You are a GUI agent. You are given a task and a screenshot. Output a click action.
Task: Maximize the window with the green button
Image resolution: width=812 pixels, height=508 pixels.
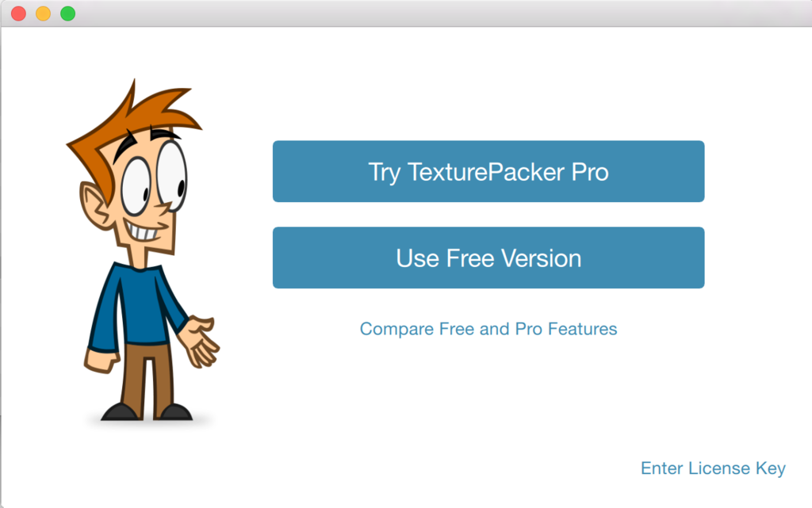[68, 13]
